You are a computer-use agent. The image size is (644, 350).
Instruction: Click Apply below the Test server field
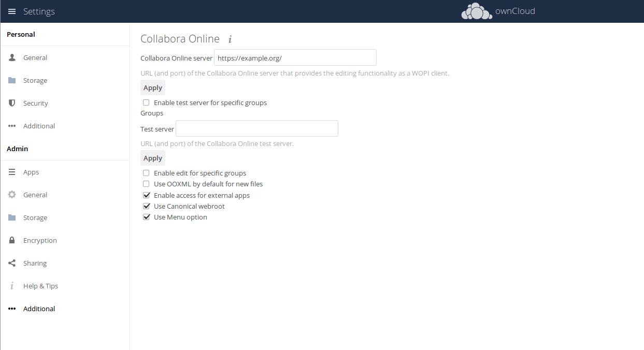[x=153, y=158]
